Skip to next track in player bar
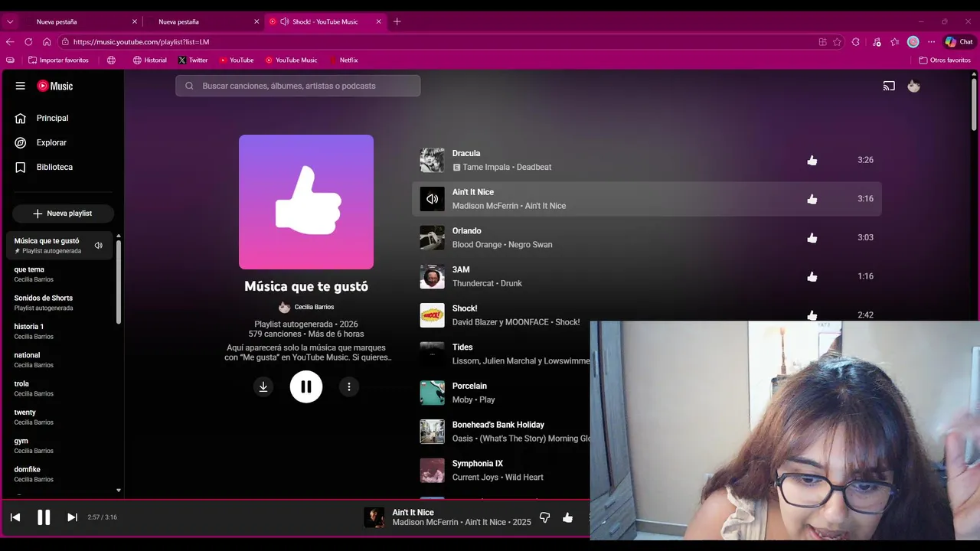 pyautogui.click(x=72, y=517)
